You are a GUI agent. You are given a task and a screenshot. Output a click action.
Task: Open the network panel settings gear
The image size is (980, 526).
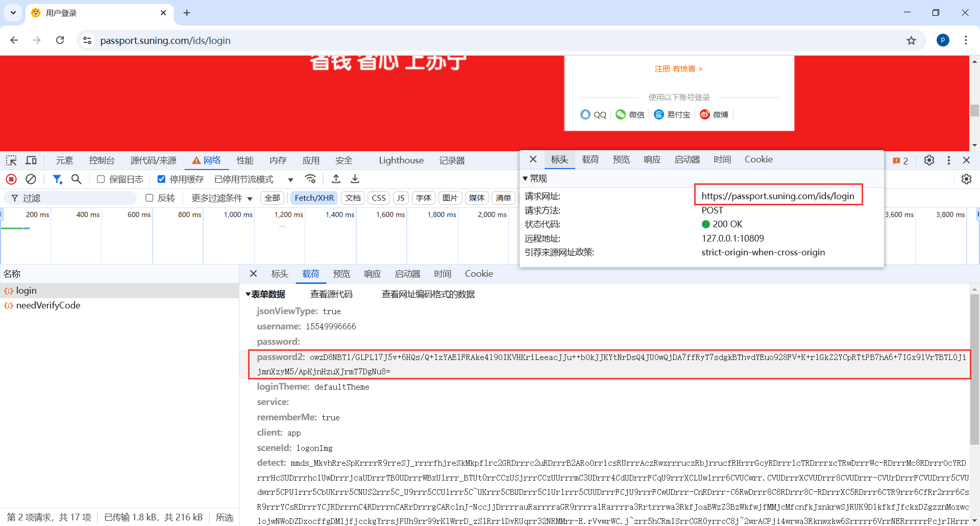966,179
